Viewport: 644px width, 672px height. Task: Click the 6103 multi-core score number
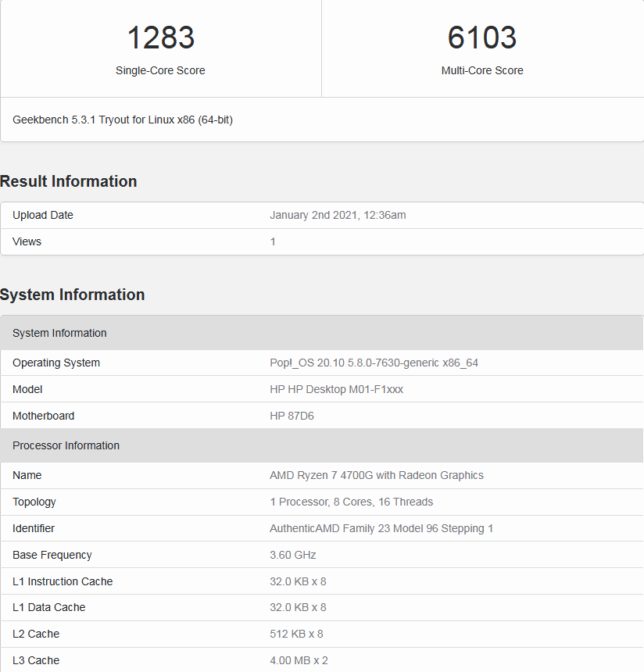[482, 38]
